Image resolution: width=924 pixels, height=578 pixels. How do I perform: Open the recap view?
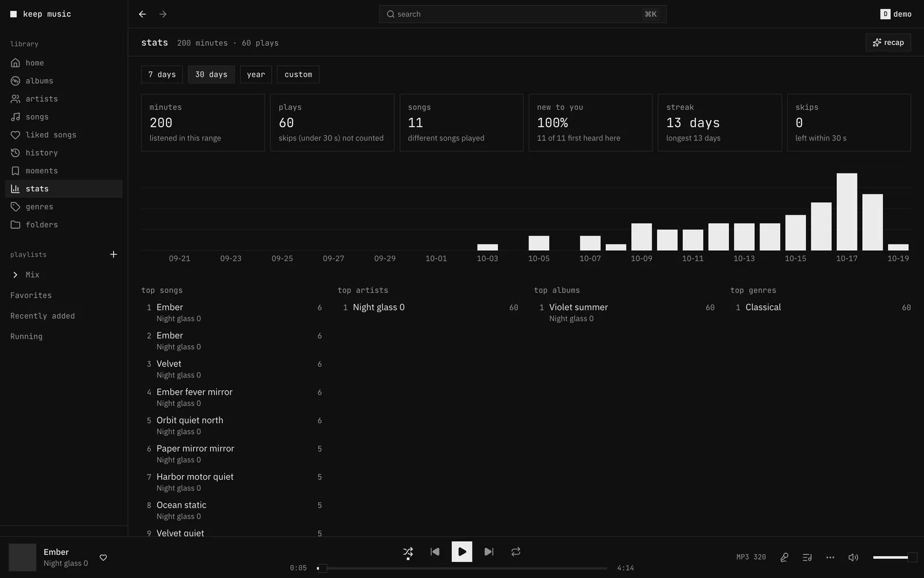click(888, 43)
